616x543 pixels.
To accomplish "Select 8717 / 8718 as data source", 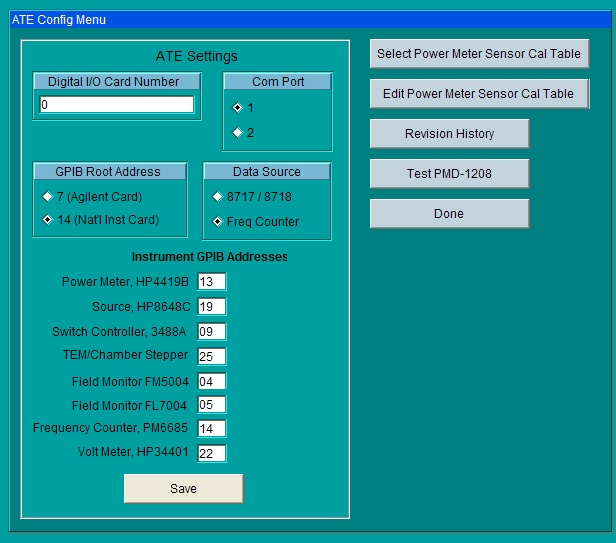I will click(217, 197).
